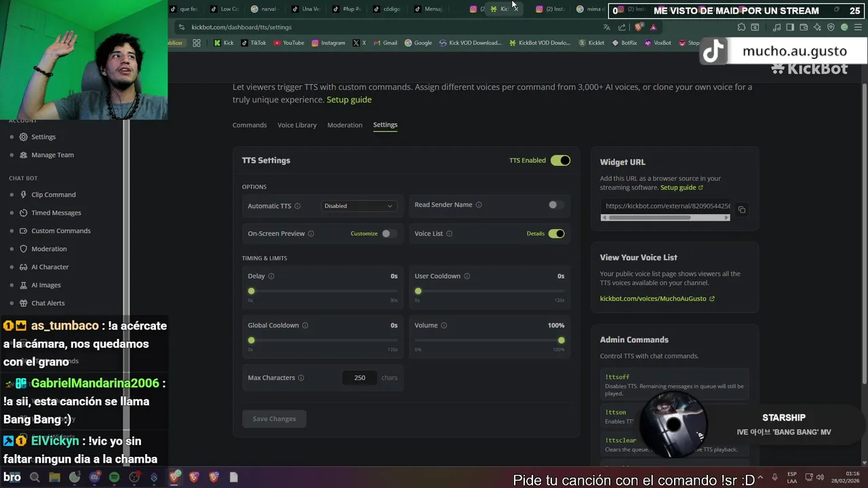
Task: Click the widget URL text field
Action: point(666,206)
